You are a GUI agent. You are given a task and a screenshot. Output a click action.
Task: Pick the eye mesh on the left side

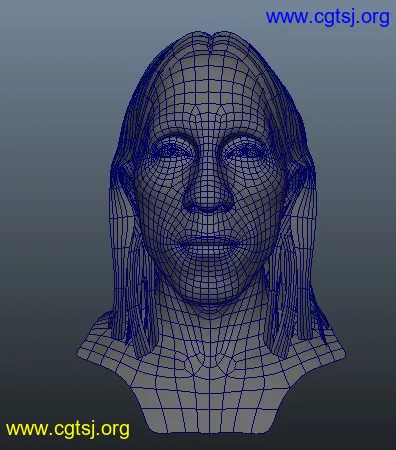173,150
